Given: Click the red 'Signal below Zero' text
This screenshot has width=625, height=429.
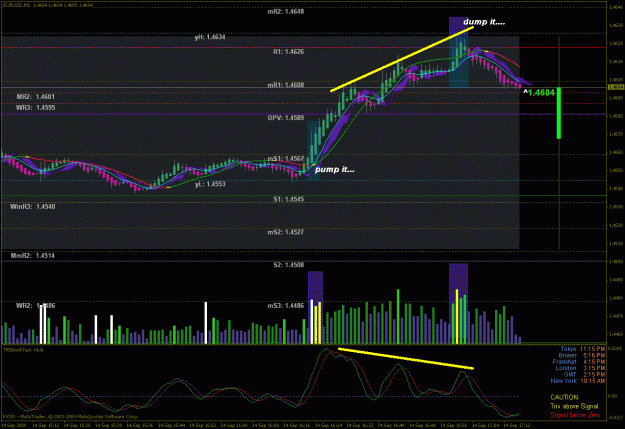Looking at the screenshot, I should click(575, 415).
